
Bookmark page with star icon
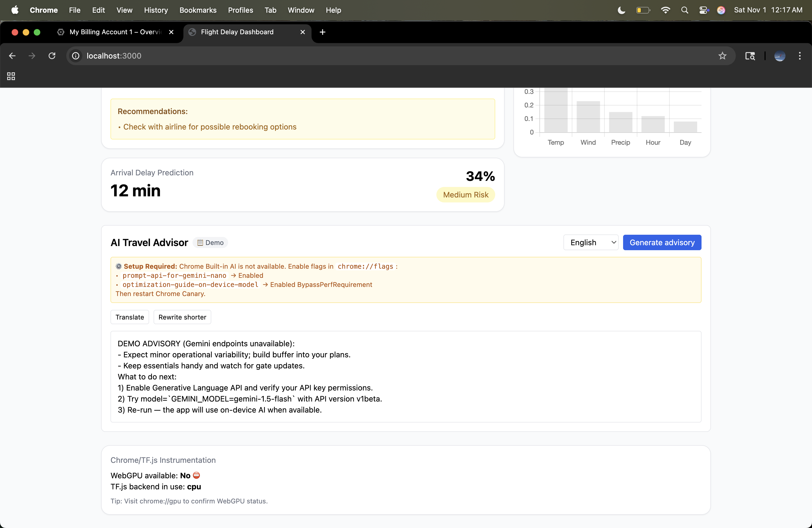point(722,56)
